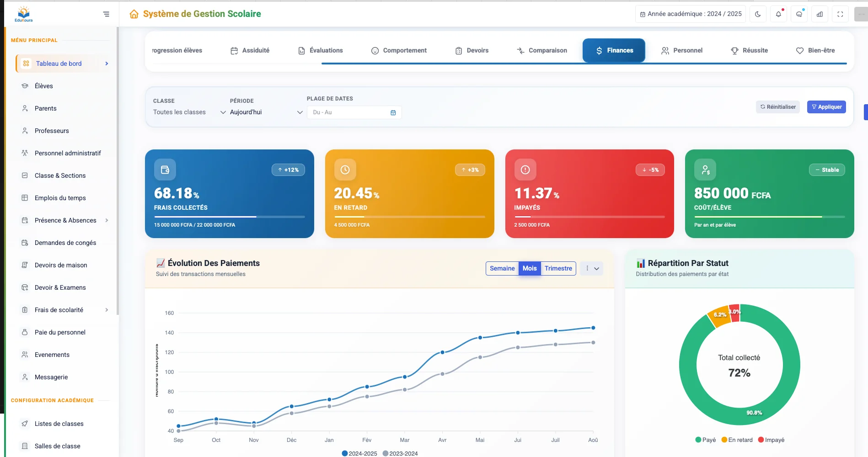Image resolution: width=868 pixels, height=457 pixels.
Task: Collapse sidebar with hamburger menu icon
Action: point(106,14)
